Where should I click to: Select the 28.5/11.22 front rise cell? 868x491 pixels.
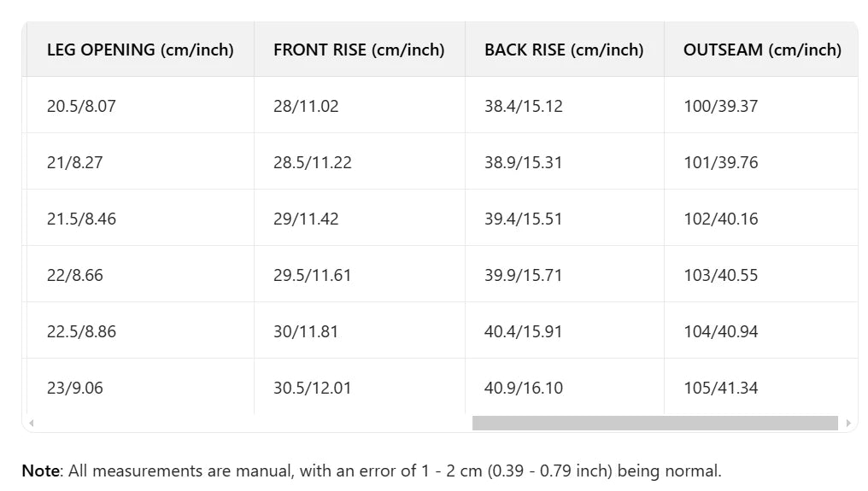pyautogui.click(x=313, y=163)
